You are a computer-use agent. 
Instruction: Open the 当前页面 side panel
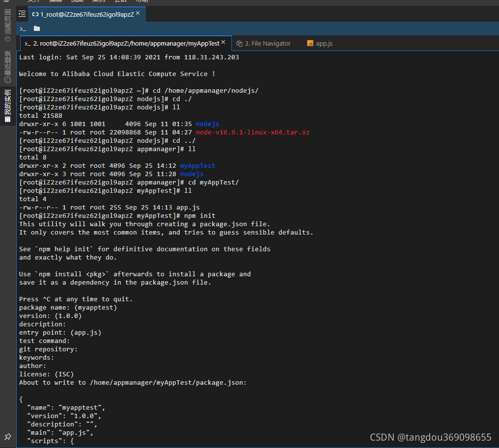click(x=8, y=25)
